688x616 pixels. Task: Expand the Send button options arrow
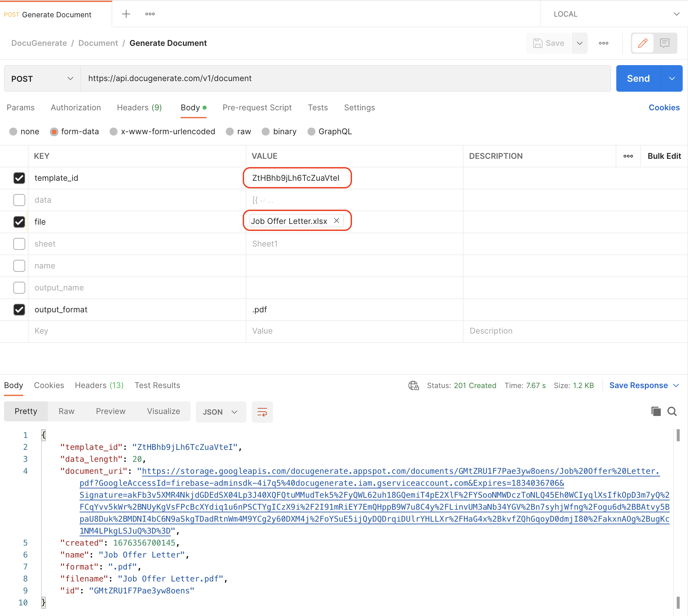(671, 78)
